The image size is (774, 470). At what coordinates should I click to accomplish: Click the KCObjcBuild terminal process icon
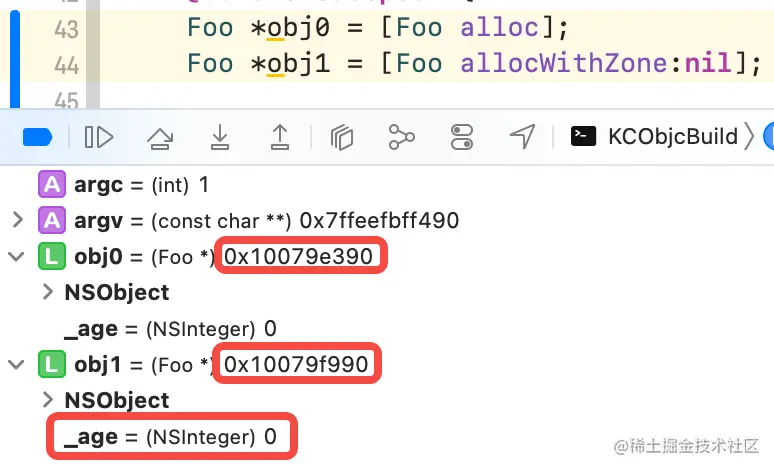click(584, 137)
